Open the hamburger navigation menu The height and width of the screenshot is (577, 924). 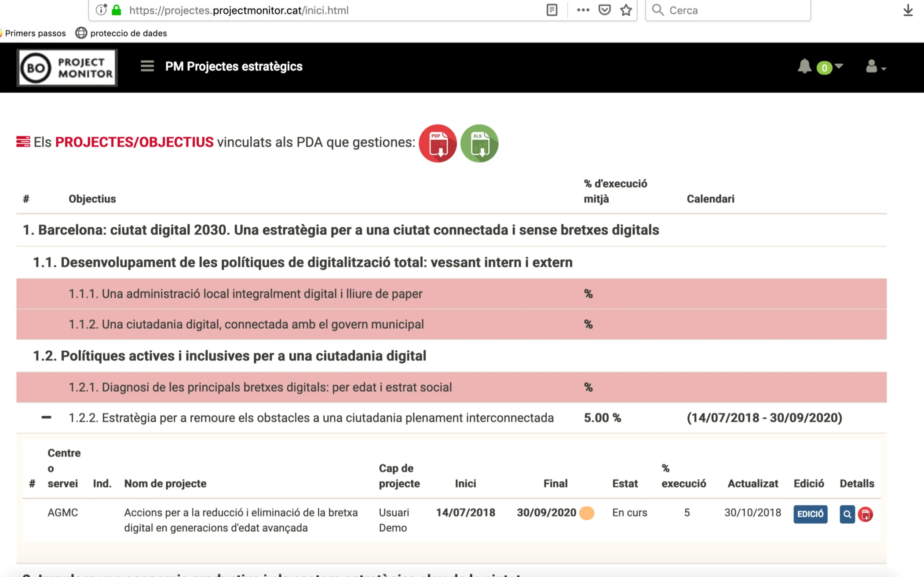click(147, 66)
